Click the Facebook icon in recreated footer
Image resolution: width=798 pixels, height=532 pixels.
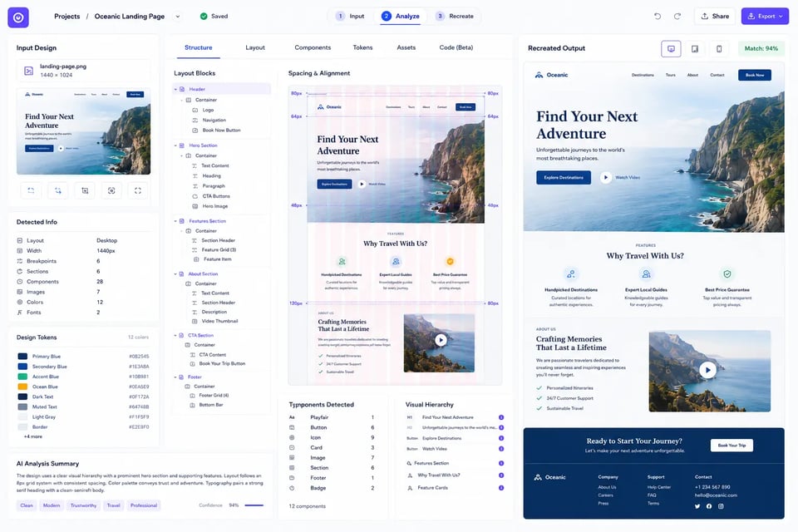709,506
